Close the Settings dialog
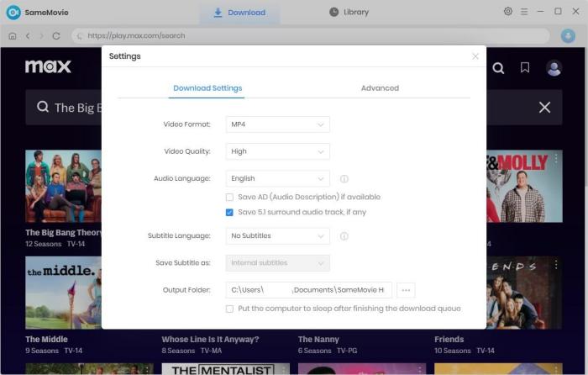The width and height of the screenshot is (588, 375). point(475,56)
